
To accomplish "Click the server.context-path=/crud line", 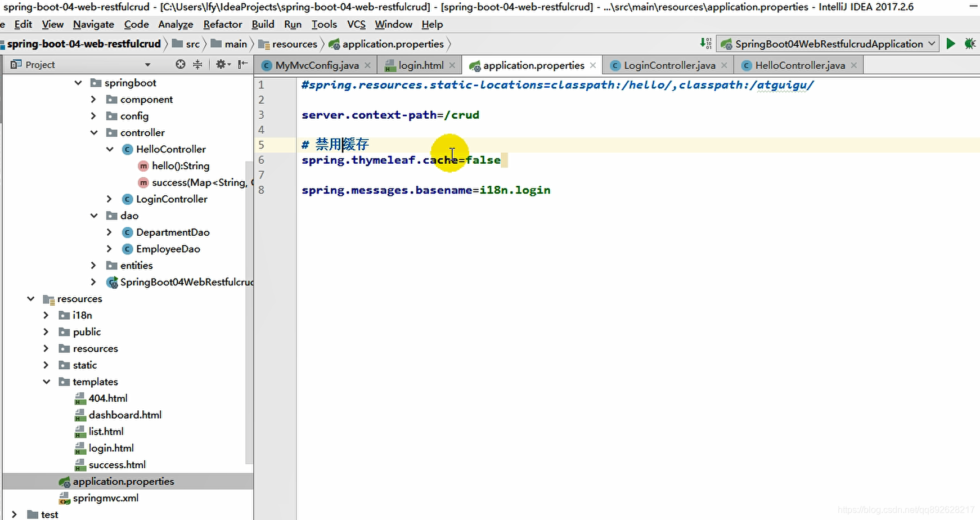I will pyautogui.click(x=390, y=115).
